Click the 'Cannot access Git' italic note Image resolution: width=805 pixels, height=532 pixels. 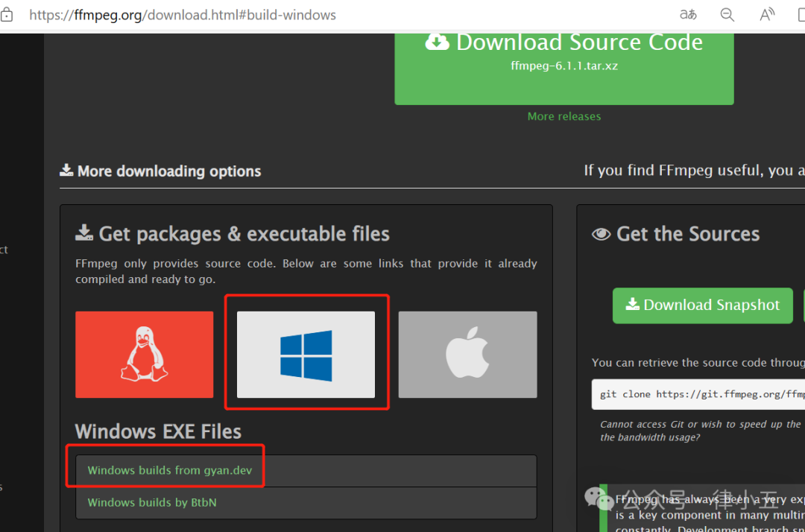[701, 431]
